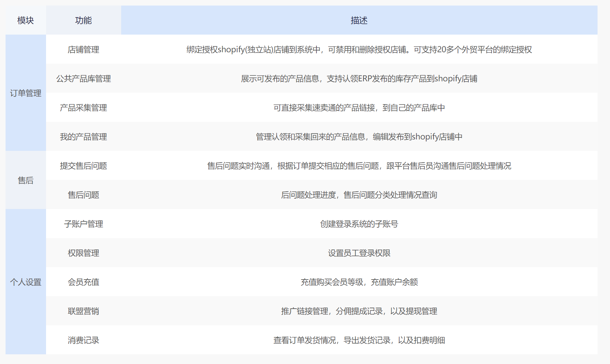Click the 描述 column header
Viewport: 610px width, 364px height.
[359, 20]
